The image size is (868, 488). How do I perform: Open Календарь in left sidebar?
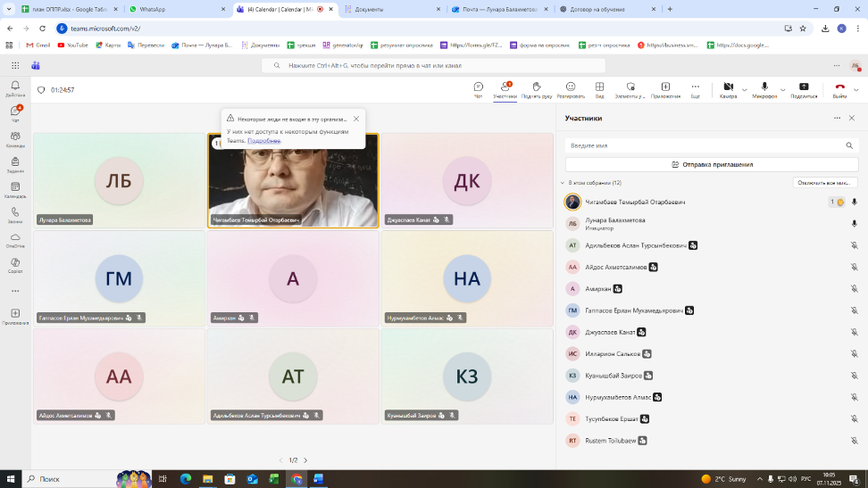[15, 189]
